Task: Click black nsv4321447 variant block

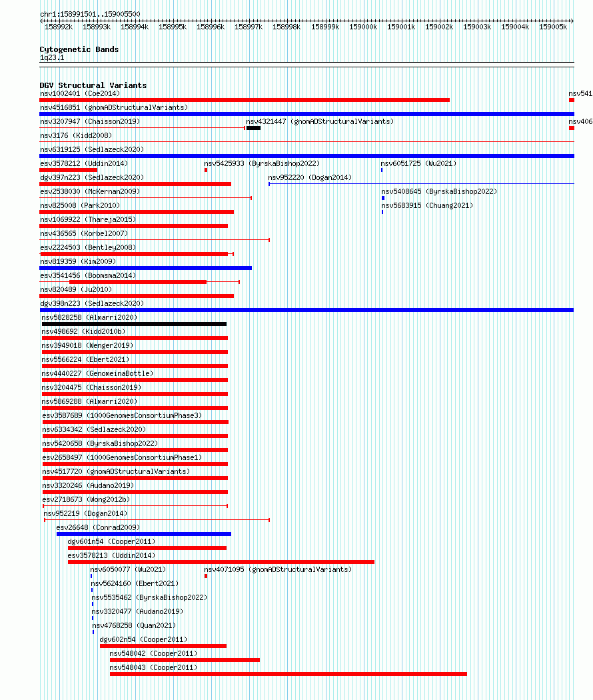Action: point(253,128)
